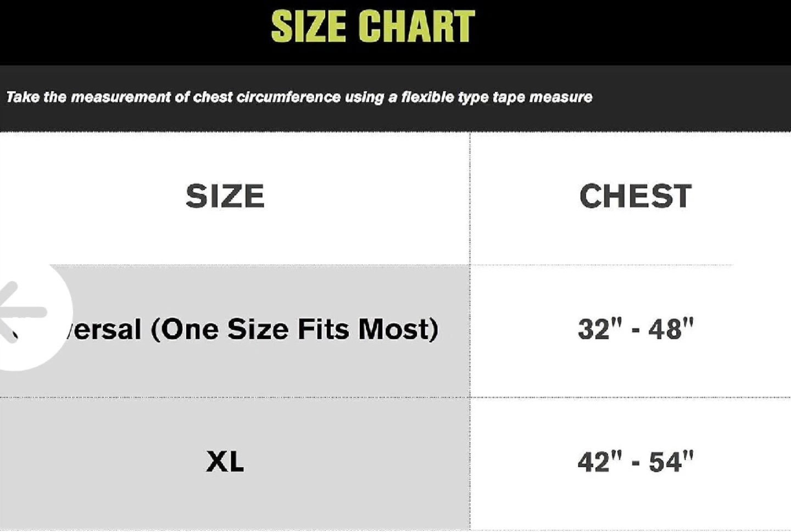Viewport: 791px width, 532px height.
Task: Click the 54" value in XL row
Action: tap(671, 462)
